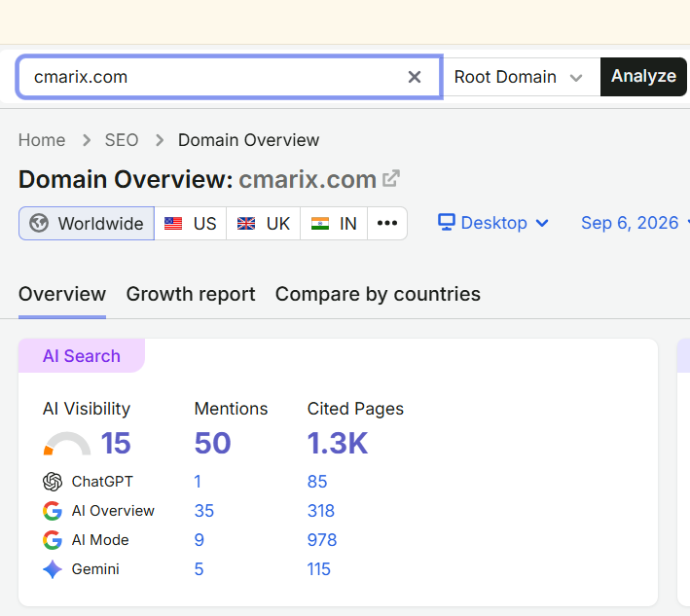Go to Home breadcrumb
The height and width of the screenshot is (616, 690).
pos(42,140)
